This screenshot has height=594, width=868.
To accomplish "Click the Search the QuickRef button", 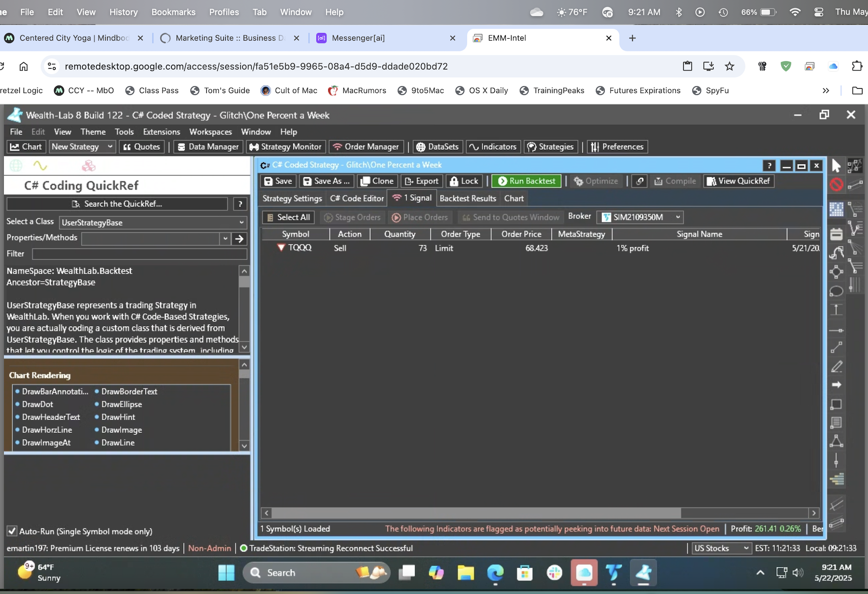I will 117,204.
